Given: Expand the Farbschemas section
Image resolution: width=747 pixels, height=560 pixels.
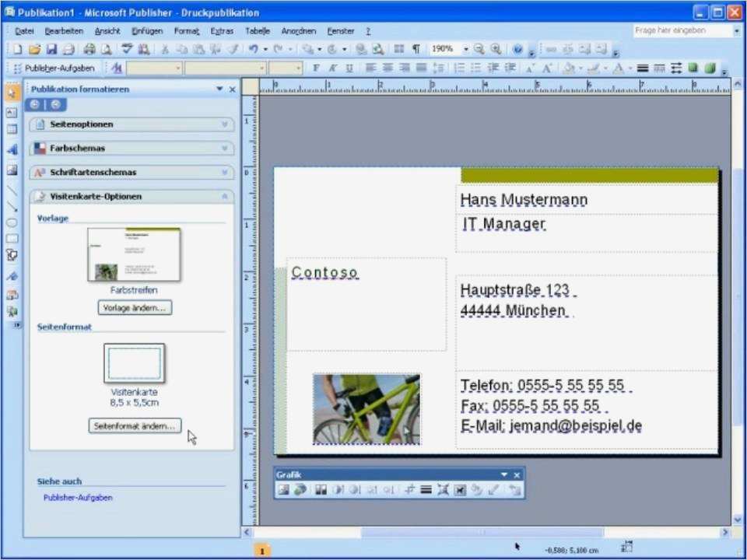Looking at the screenshot, I should pos(132,148).
